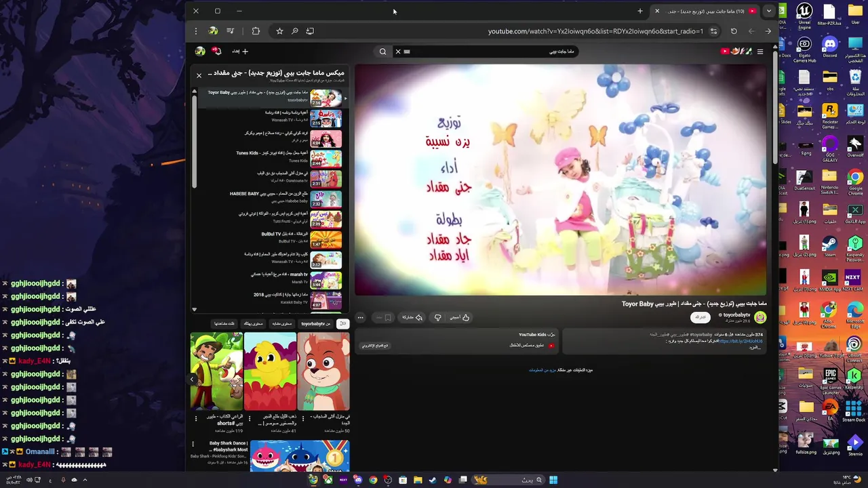Select the YouTube browser tab

(705, 11)
